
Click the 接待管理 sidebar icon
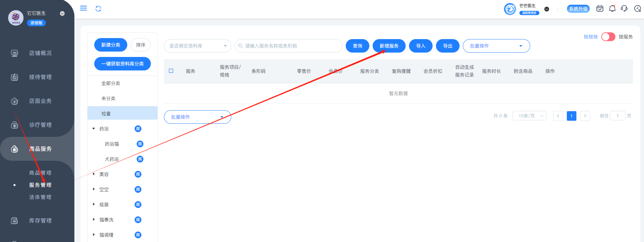[14, 77]
